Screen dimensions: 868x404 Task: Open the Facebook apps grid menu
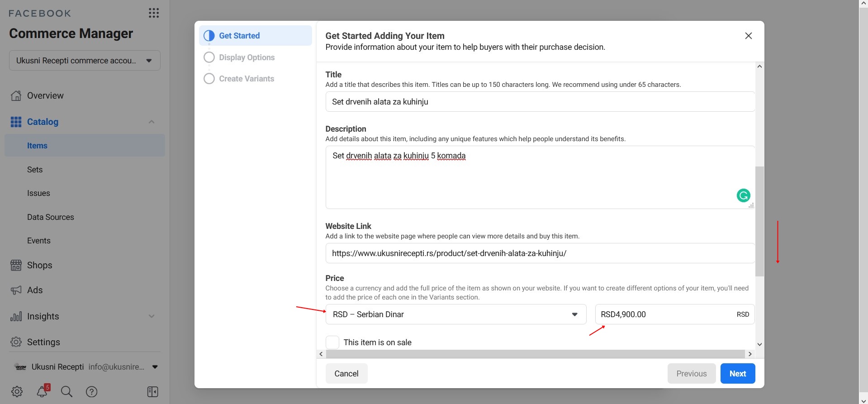154,13
